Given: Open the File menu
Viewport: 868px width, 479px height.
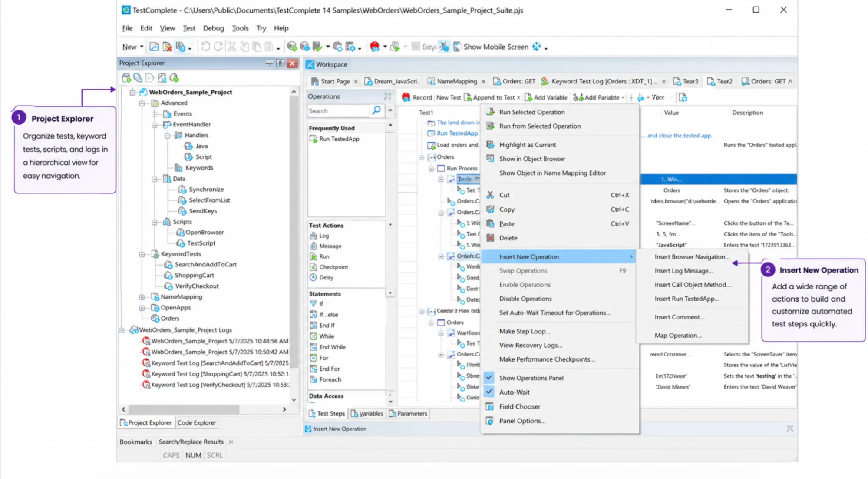Looking at the screenshot, I should pyautogui.click(x=127, y=28).
